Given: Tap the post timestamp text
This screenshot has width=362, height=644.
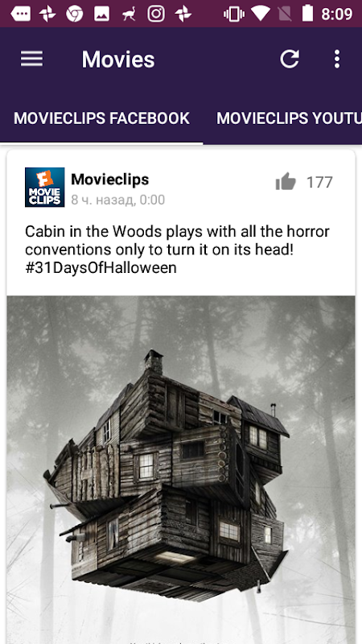Looking at the screenshot, I should pos(117,200).
